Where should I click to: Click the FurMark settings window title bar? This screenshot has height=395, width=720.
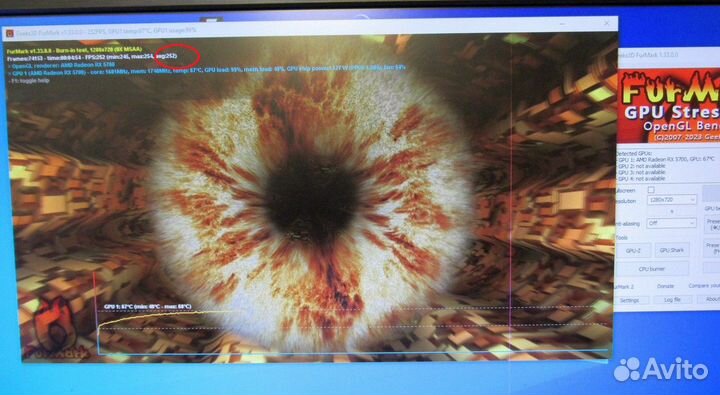click(669, 55)
